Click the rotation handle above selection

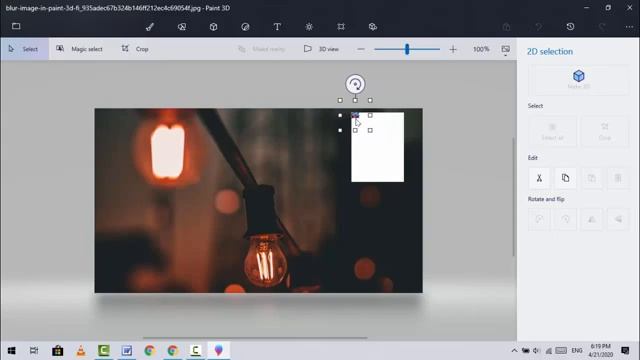tap(355, 84)
